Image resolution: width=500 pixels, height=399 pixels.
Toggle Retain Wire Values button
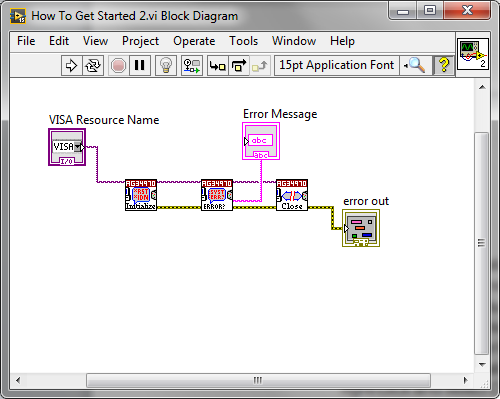[x=192, y=66]
